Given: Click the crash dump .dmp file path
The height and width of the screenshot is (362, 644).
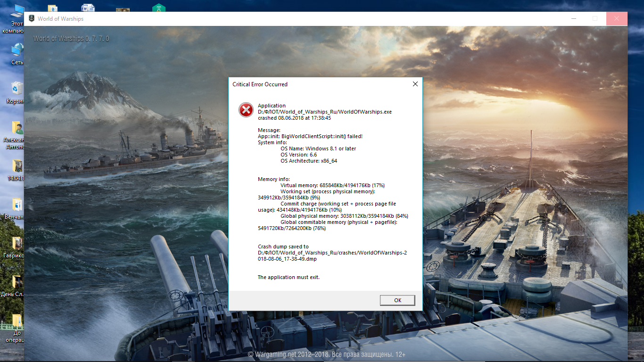Looking at the screenshot, I should (332, 256).
